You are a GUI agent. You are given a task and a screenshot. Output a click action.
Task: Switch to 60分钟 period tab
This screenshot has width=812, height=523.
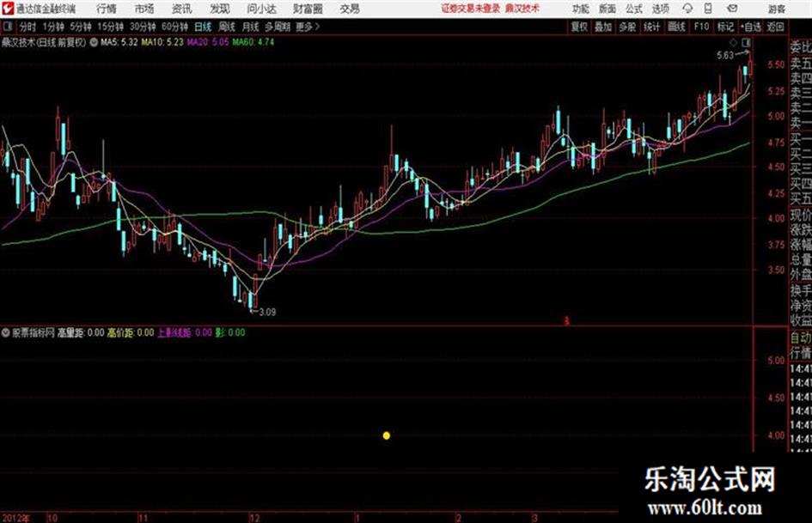[174, 27]
